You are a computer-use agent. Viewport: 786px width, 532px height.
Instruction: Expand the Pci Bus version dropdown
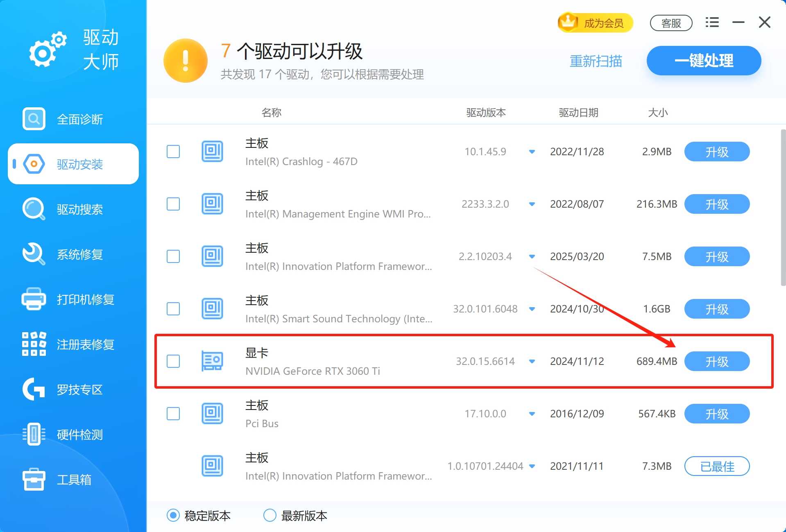(x=532, y=414)
